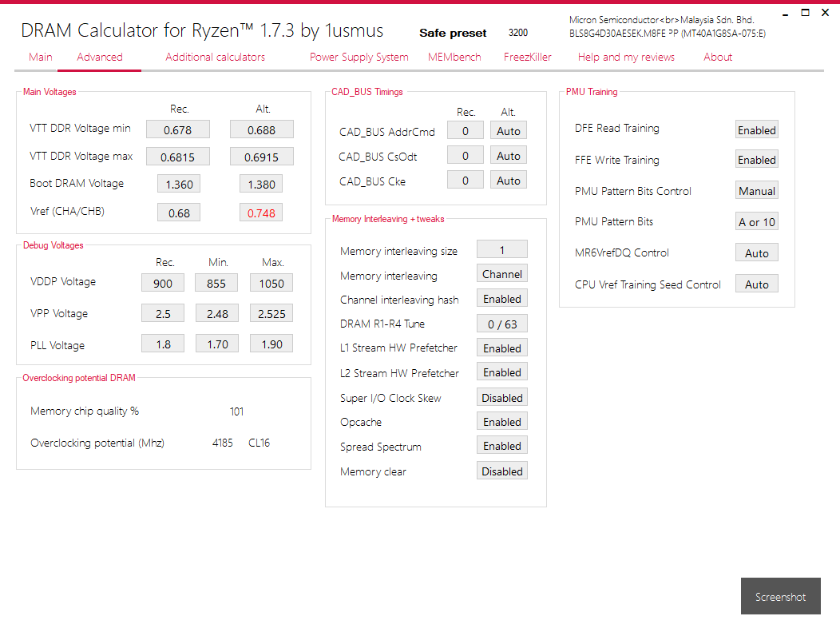The width and height of the screenshot is (840, 632).
Task: Maximize the DRAM Calculator window
Action: click(x=805, y=12)
